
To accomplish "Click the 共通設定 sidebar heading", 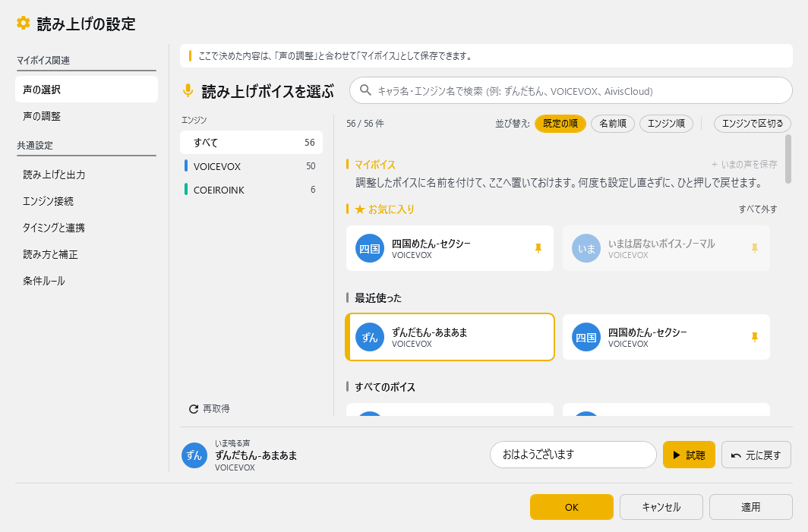I will 34,145.
